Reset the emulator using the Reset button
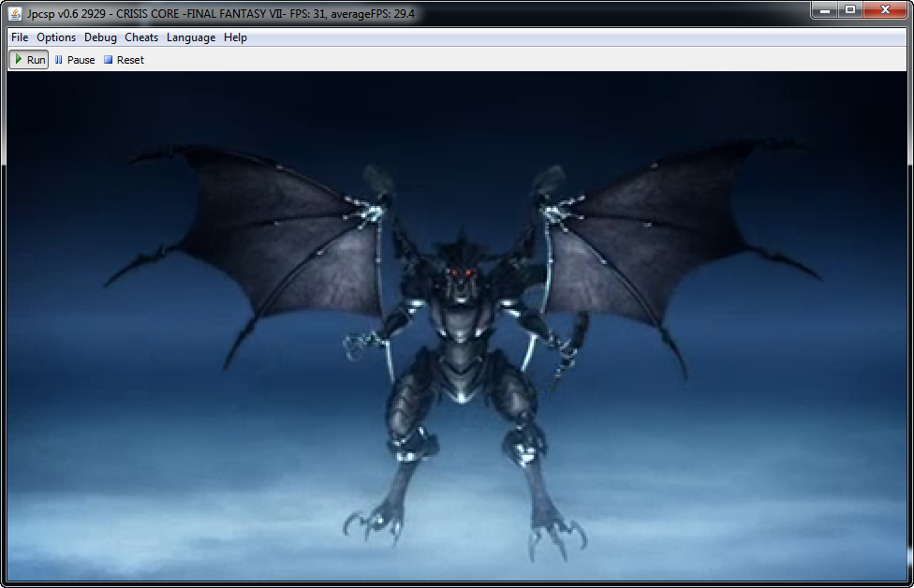 click(x=124, y=60)
